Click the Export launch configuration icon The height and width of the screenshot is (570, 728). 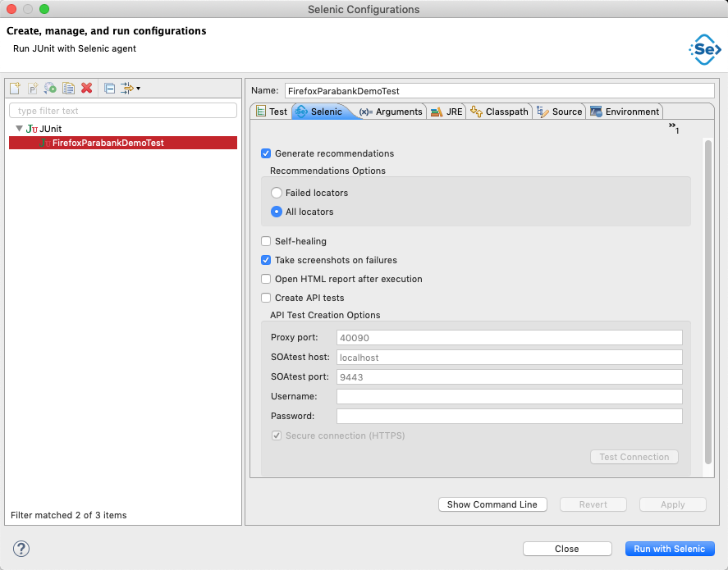click(50, 88)
